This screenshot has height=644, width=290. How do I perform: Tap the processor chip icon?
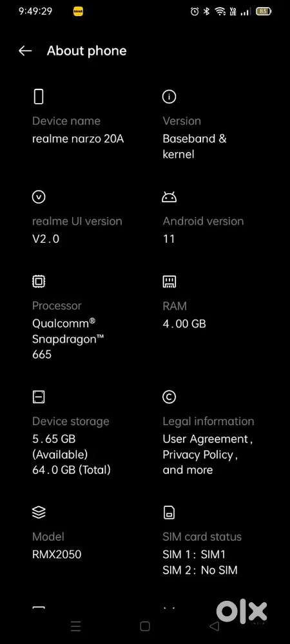(x=39, y=282)
